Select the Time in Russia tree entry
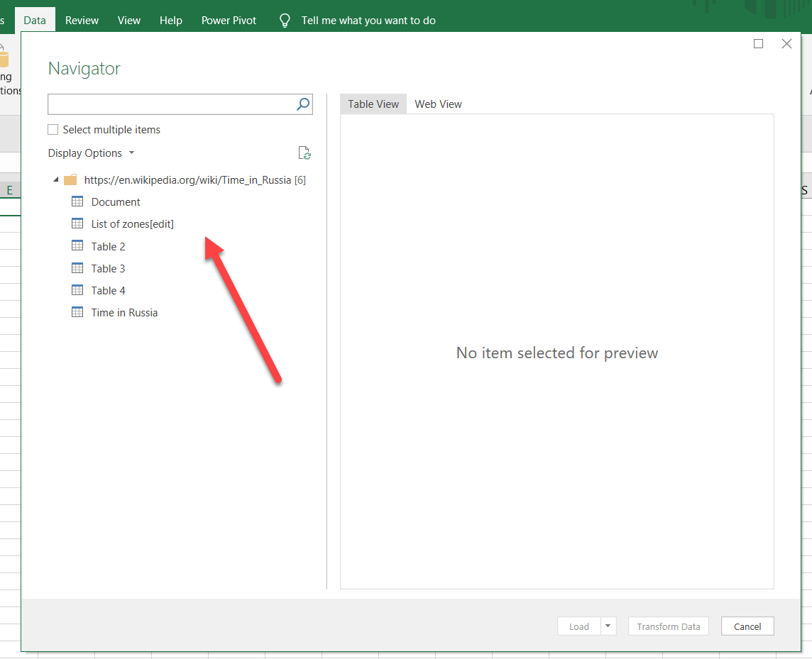This screenshot has width=812, height=659. [124, 312]
